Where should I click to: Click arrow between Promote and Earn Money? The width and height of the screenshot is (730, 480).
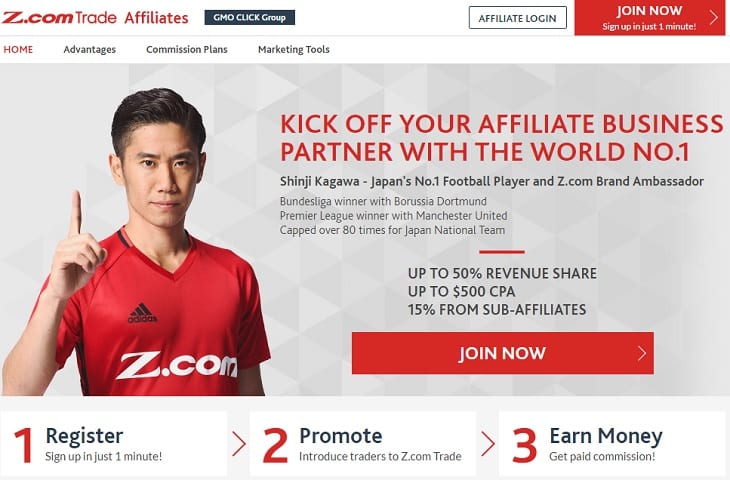tap(488, 444)
